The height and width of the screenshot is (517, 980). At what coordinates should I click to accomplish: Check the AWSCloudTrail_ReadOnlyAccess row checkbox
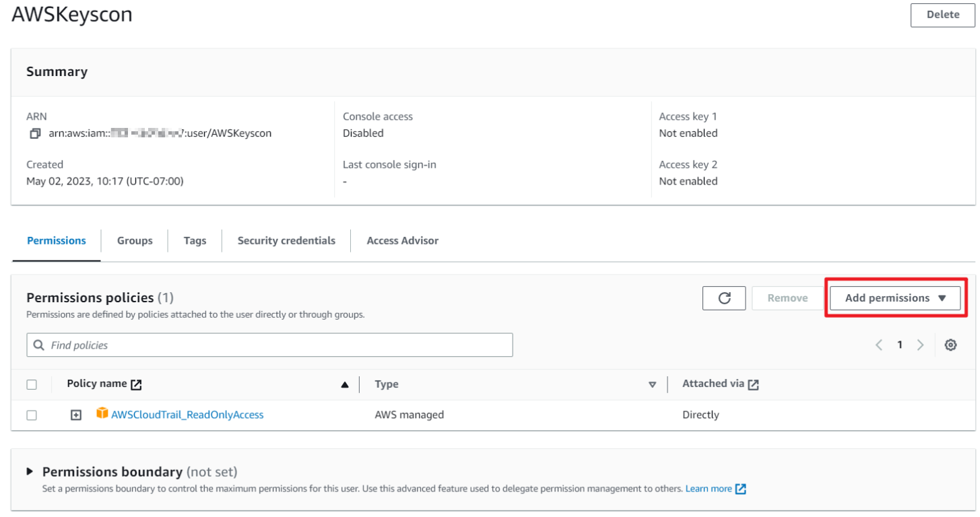click(x=32, y=415)
